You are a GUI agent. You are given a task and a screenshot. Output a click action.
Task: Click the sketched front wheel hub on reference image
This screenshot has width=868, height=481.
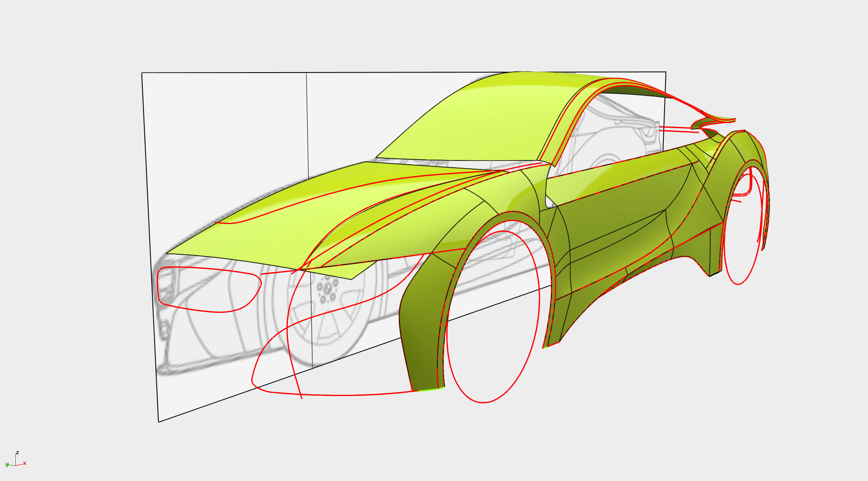[327, 289]
